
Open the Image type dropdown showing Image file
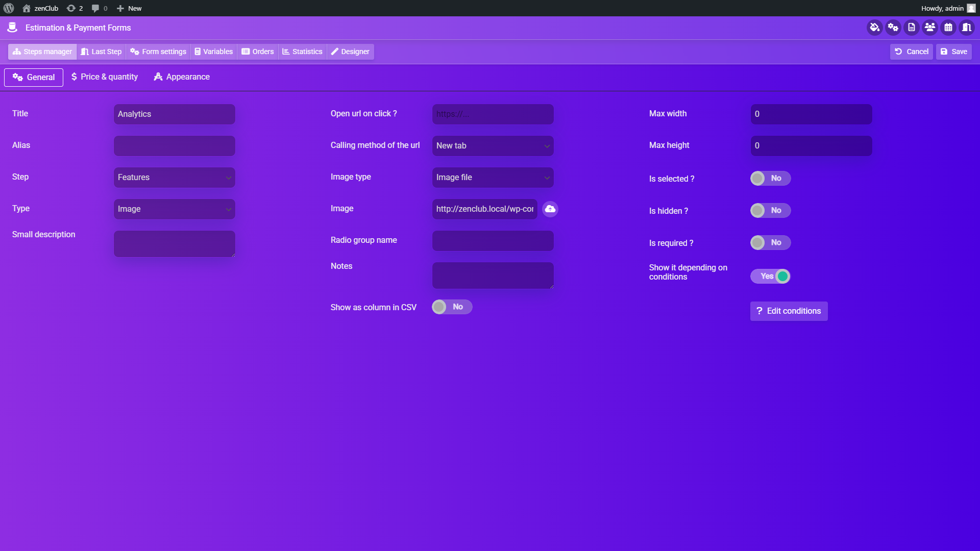pos(493,178)
